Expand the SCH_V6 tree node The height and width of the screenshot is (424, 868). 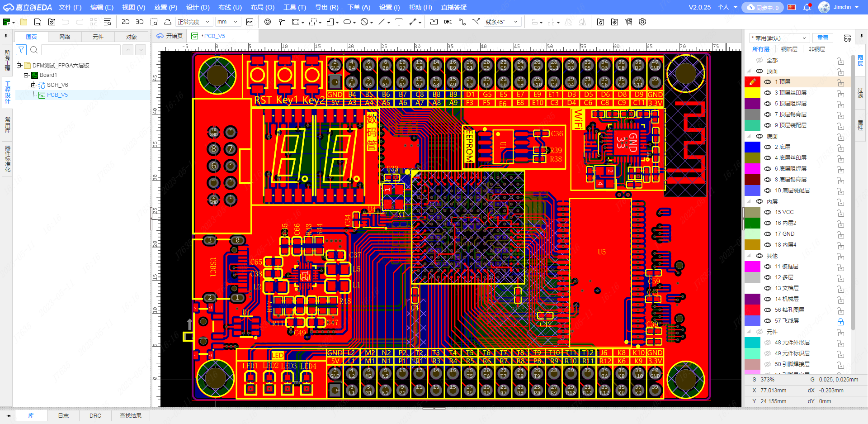click(33, 85)
